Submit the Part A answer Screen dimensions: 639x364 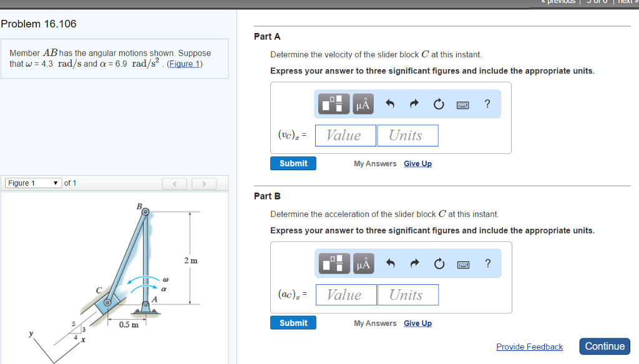(293, 163)
